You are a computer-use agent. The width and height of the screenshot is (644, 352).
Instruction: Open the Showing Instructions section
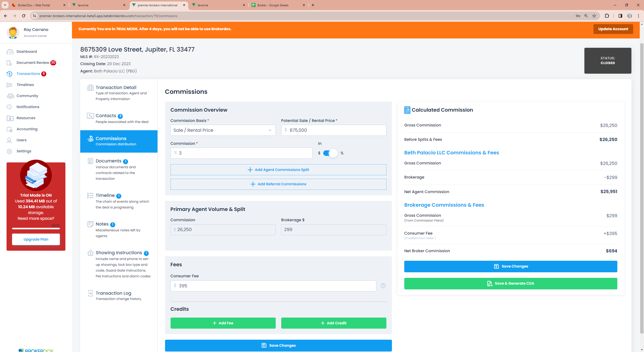(x=119, y=264)
